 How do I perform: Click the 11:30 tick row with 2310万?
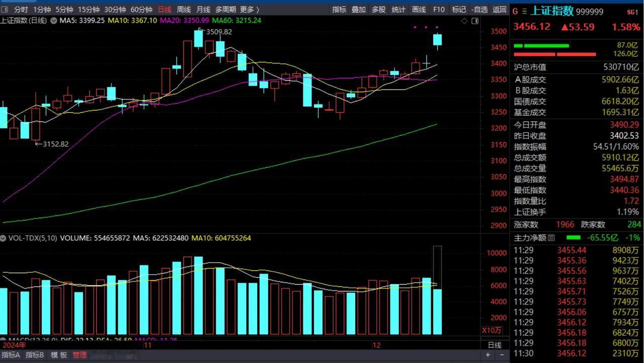click(577, 353)
